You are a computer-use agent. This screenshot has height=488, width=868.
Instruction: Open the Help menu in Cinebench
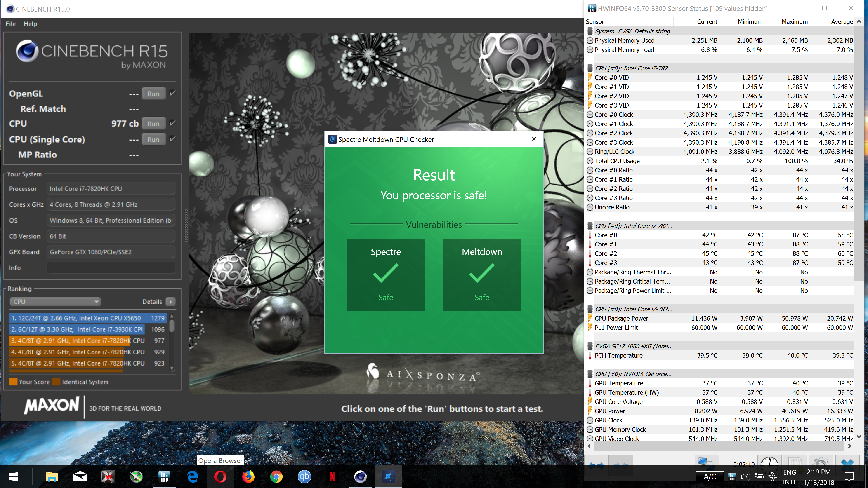(30, 24)
